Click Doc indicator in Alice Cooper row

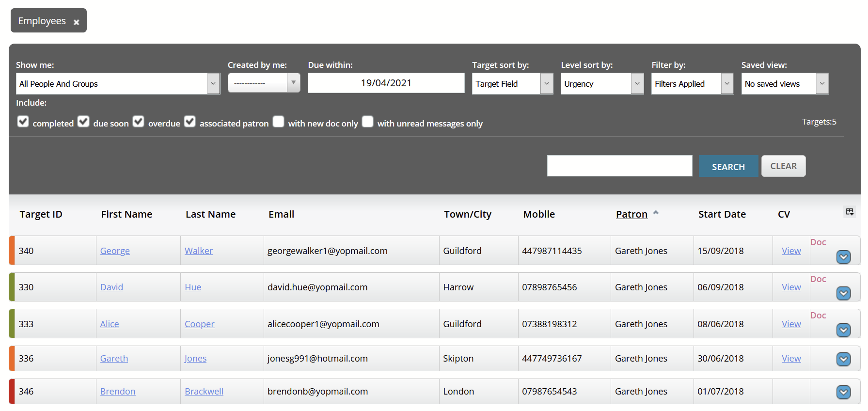pos(818,316)
